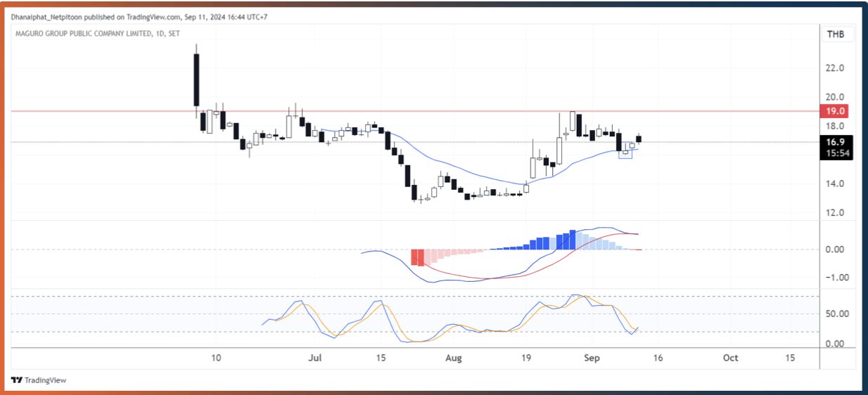868x395 pixels.
Task: Click the Oct label on the time axis
Action: tap(731, 358)
